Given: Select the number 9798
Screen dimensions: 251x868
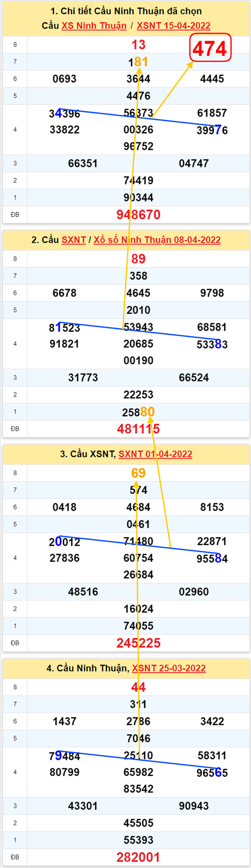Looking at the screenshot, I should click(212, 293).
